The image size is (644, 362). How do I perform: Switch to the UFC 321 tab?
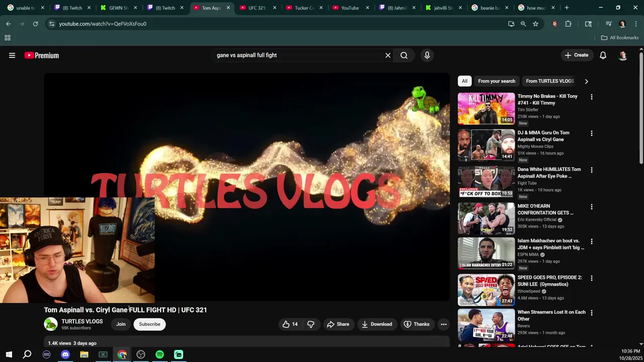(x=257, y=8)
